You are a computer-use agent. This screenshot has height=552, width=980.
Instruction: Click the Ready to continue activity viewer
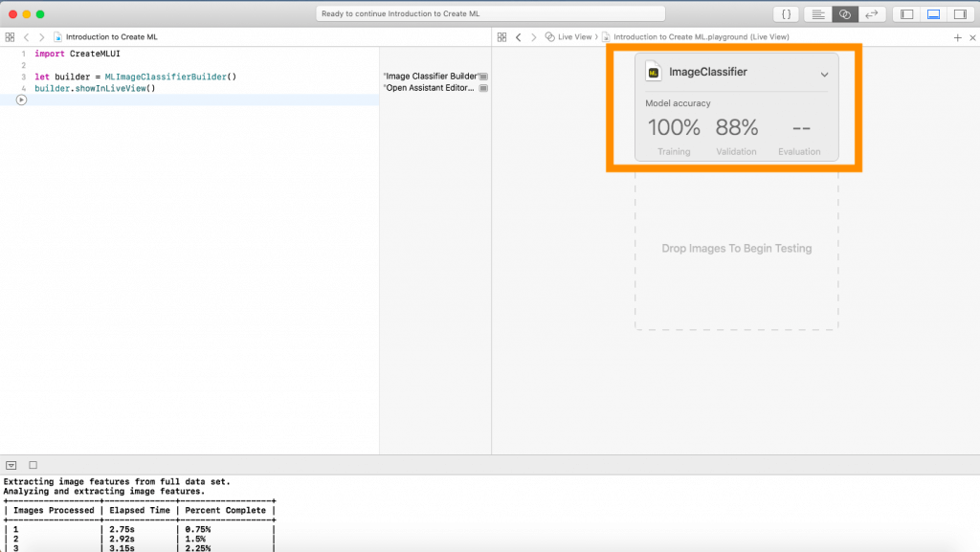point(490,13)
